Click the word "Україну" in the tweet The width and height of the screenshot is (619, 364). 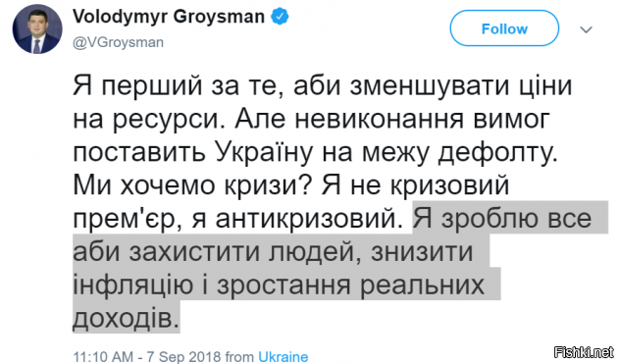pos(264,153)
